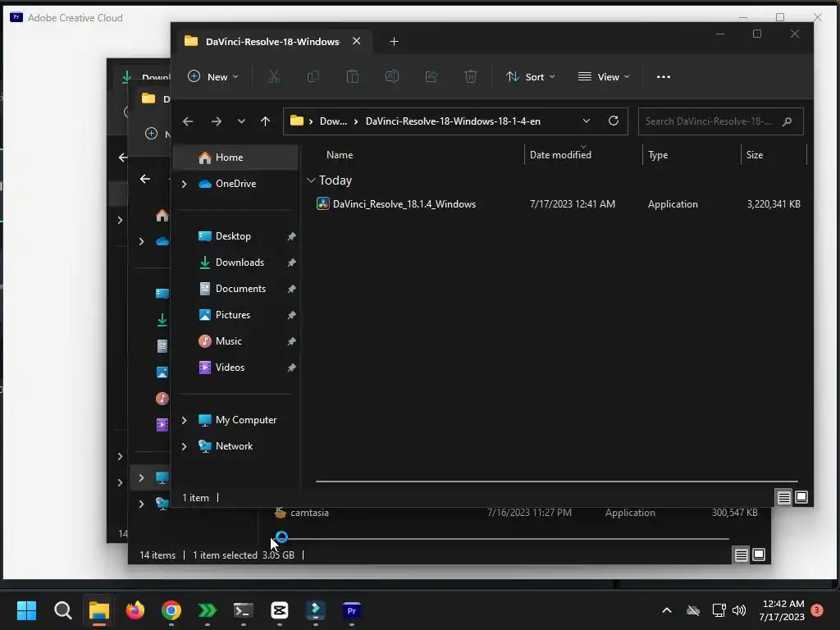
Task: Click 3,220,341 KB size cell
Action: (774, 204)
